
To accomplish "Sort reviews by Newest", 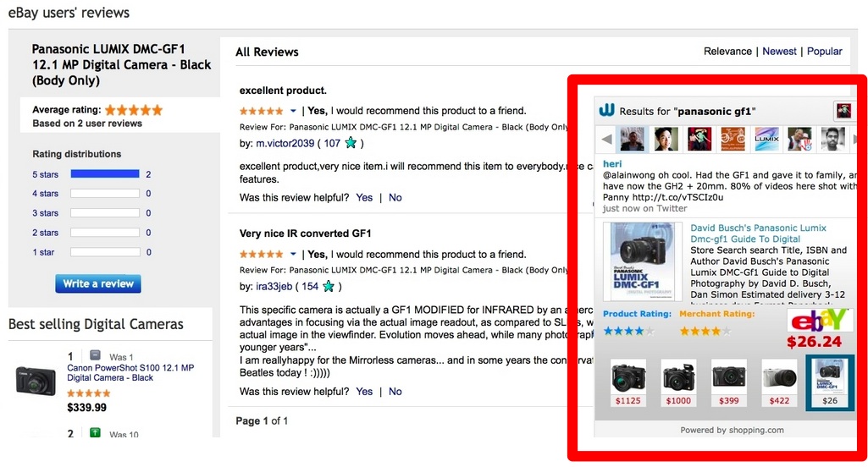I will (x=779, y=52).
